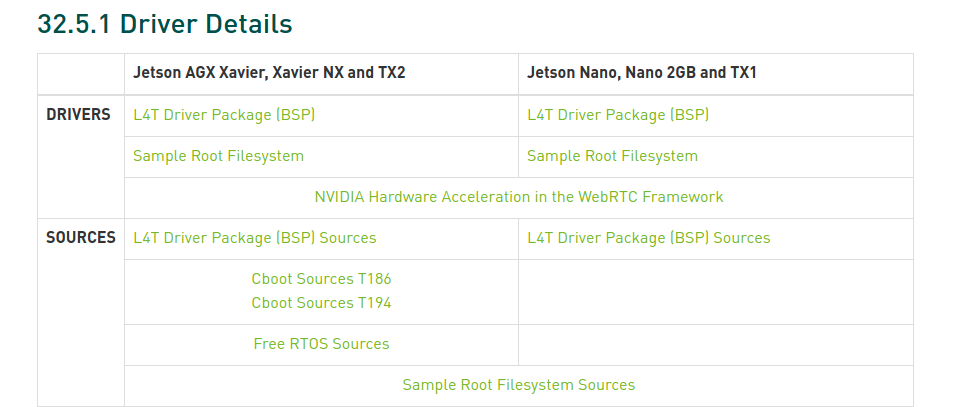The width and height of the screenshot is (963, 407).
Task: Download Sample Root Filesystem for Jetson Nano
Action: [612, 156]
